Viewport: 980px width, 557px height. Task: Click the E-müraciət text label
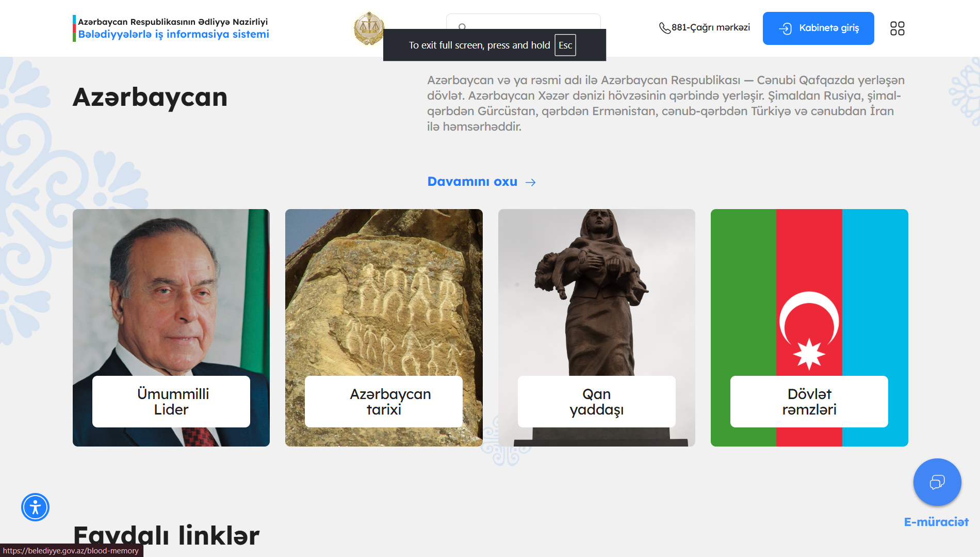(936, 522)
